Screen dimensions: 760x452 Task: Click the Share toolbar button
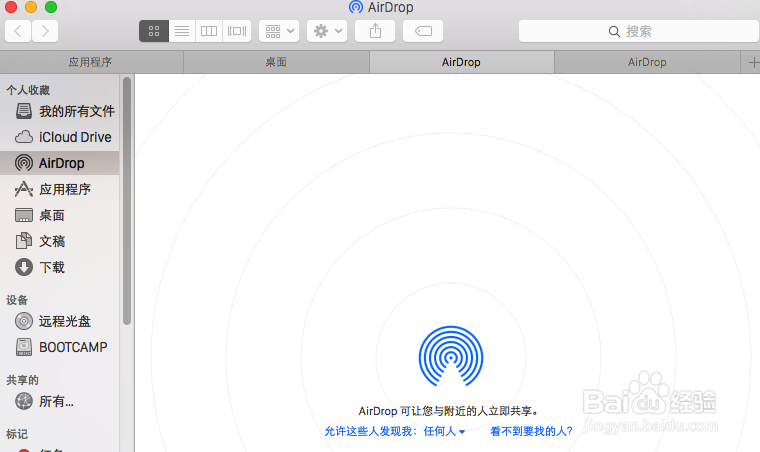375,31
